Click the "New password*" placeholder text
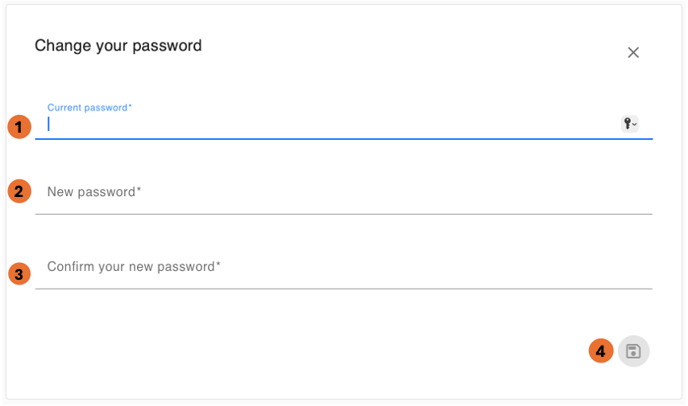The height and width of the screenshot is (406, 688). tap(94, 192)
